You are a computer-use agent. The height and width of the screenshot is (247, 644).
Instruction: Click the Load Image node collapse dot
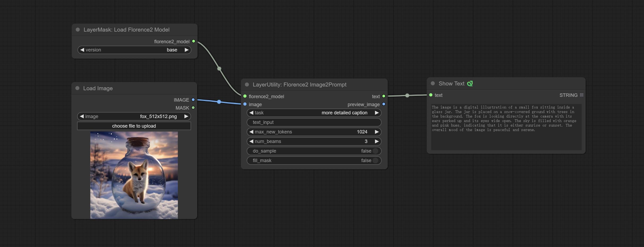(x=77, y=88)
